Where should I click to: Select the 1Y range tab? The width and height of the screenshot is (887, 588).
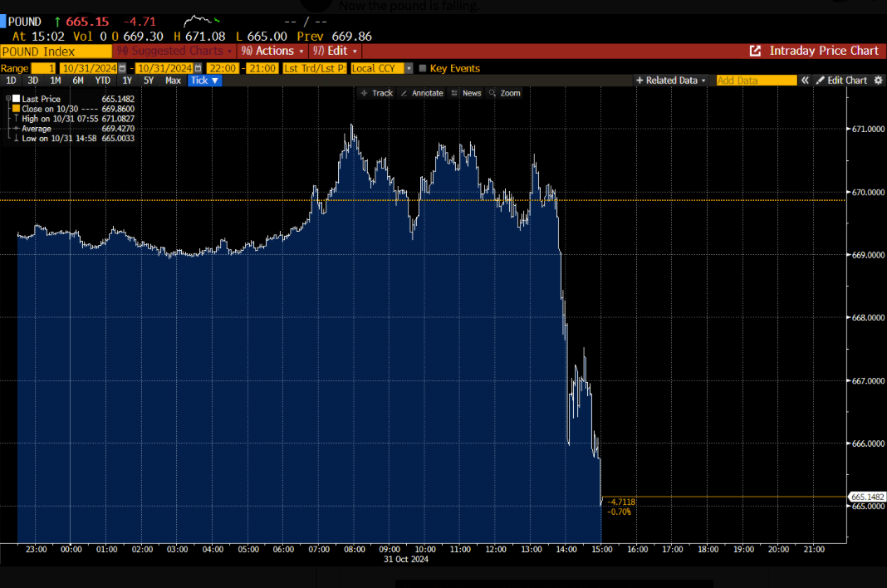coord(127,81)
